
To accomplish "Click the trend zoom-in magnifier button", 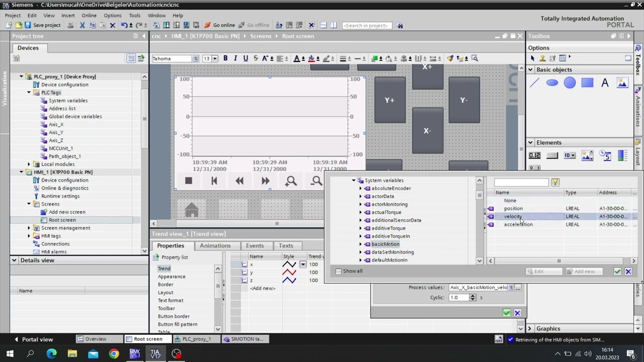I will tap(291, 180).
